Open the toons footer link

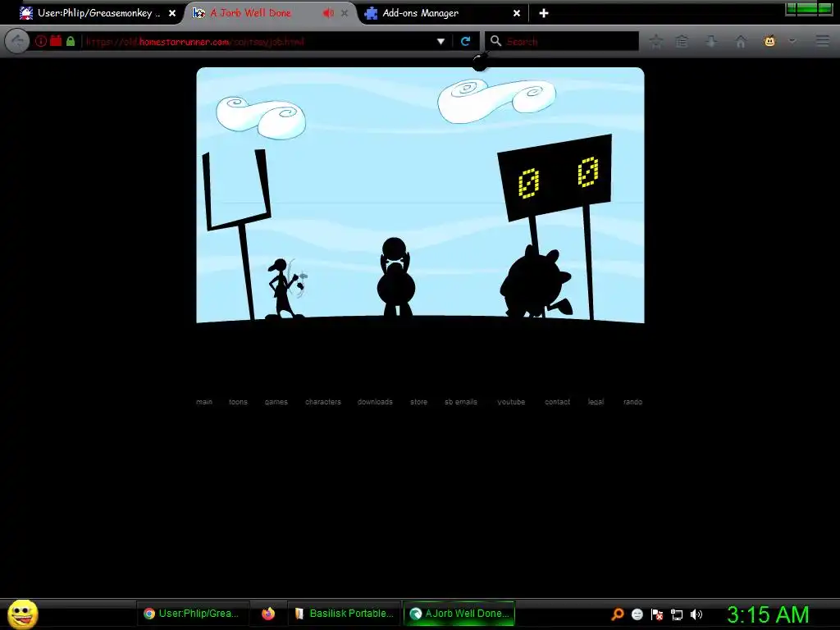[239, 402]
